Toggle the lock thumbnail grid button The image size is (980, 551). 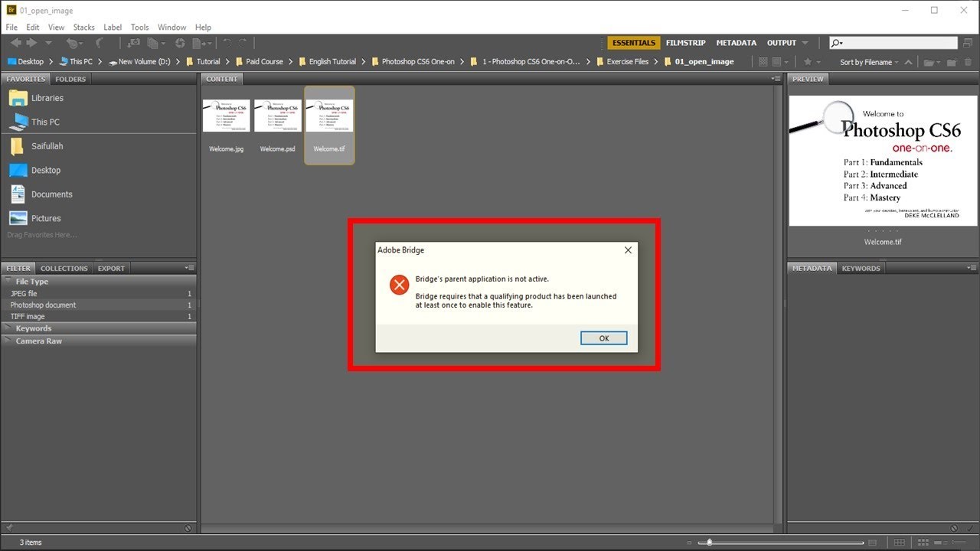900,543
